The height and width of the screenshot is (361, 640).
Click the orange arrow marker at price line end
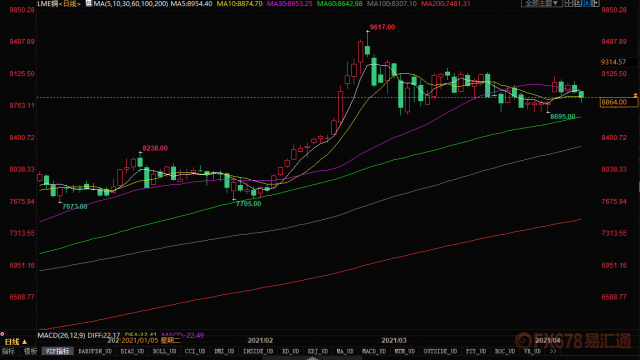tap(635, 95)
